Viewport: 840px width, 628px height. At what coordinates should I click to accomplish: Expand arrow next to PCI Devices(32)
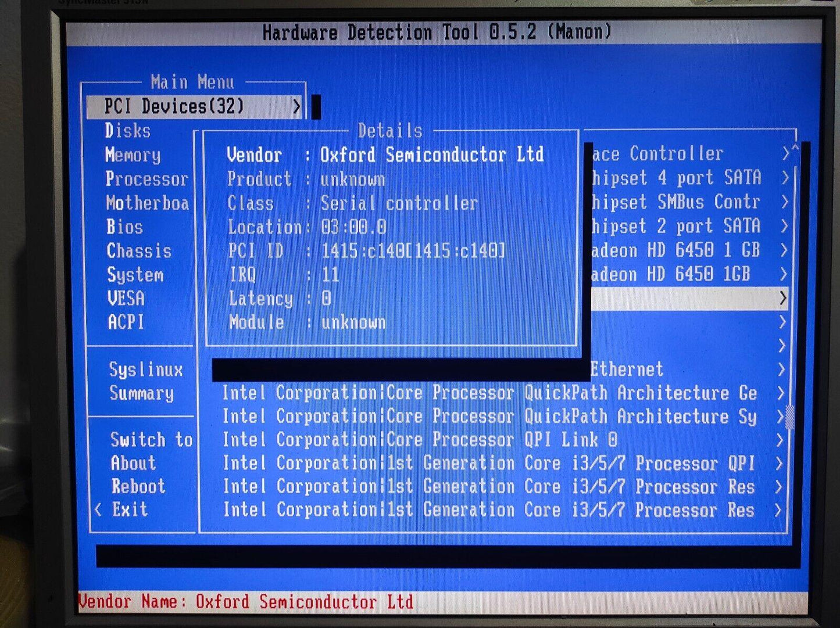296,106
